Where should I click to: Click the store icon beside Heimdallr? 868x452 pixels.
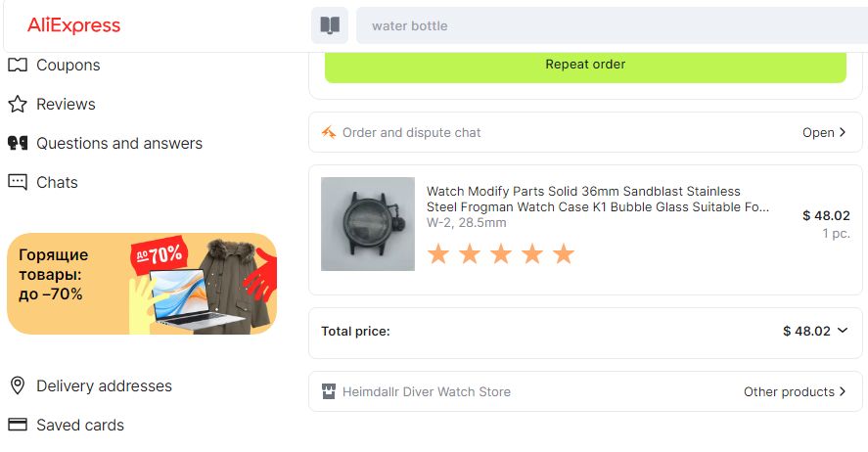point(329,392)
